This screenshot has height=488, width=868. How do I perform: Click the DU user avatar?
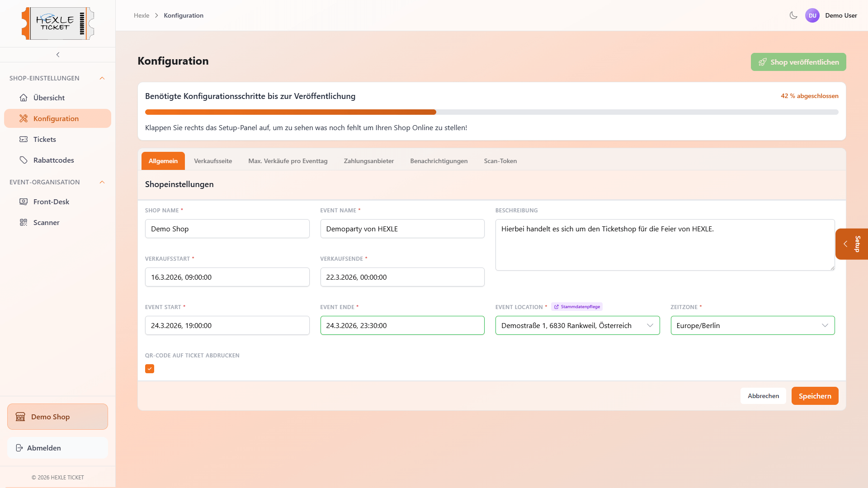[x=812, y=15]
